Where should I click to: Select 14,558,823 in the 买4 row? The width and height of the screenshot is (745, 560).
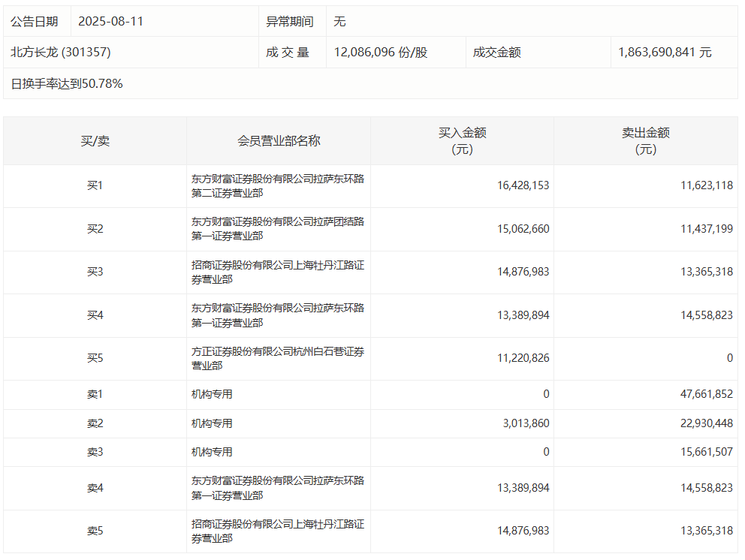click(x=707, y=315)
